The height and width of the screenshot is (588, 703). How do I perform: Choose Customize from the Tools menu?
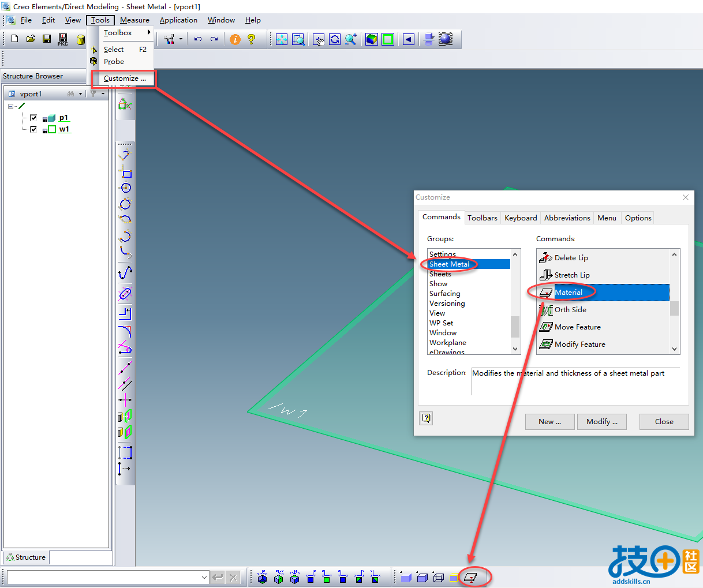coord(124,78)
